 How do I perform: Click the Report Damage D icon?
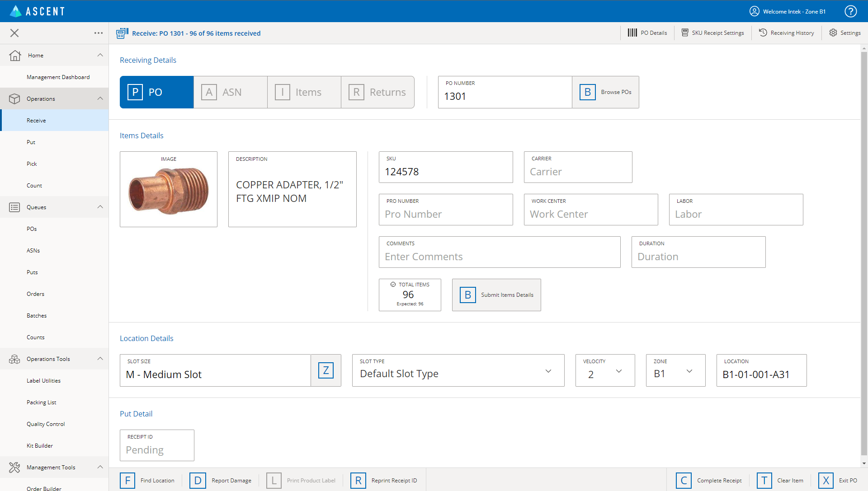pos(198,480)
